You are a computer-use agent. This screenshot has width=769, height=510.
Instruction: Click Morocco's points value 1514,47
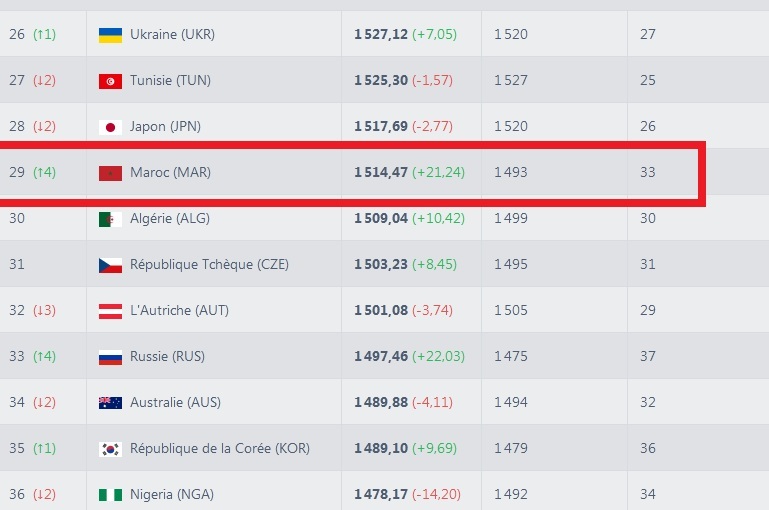381,173
